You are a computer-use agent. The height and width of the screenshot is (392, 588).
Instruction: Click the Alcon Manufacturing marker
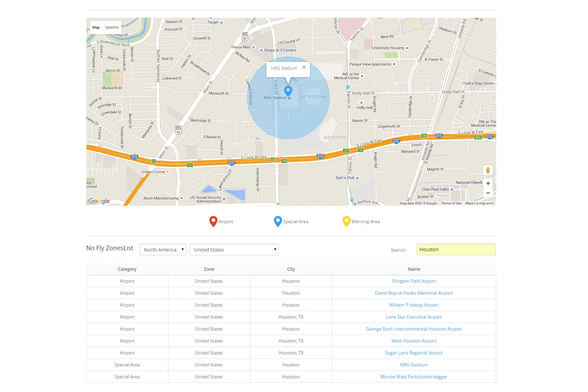(x=182, y=198)
